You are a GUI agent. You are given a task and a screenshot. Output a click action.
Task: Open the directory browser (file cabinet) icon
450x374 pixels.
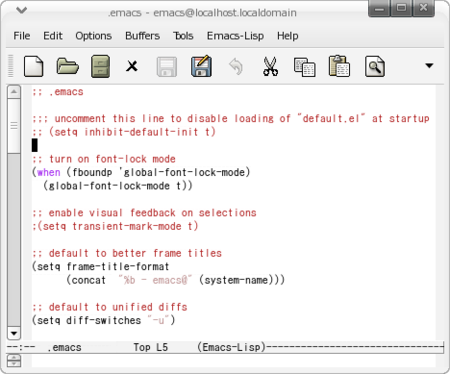click(100, 66)
